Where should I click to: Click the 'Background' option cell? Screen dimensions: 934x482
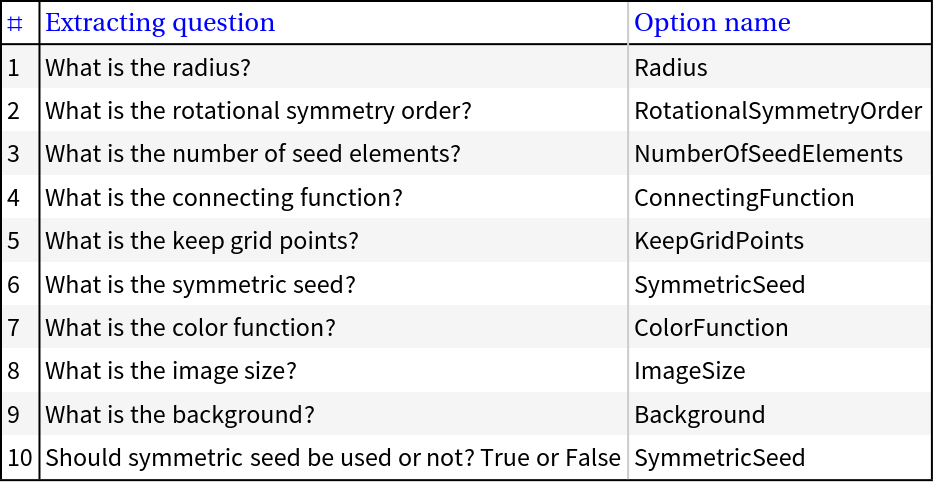(700, 415)
